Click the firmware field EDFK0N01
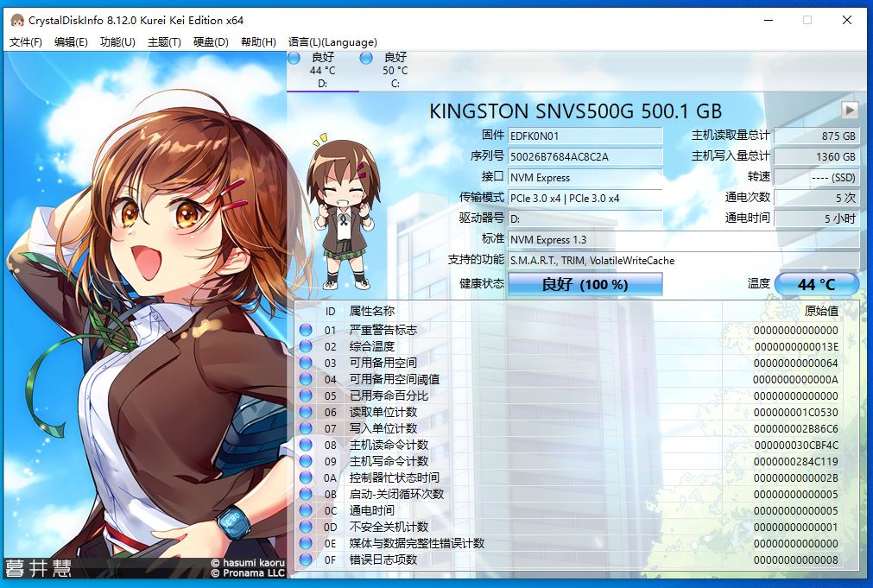Viewport: 873px width, 588px height. [x=585, y=136]
